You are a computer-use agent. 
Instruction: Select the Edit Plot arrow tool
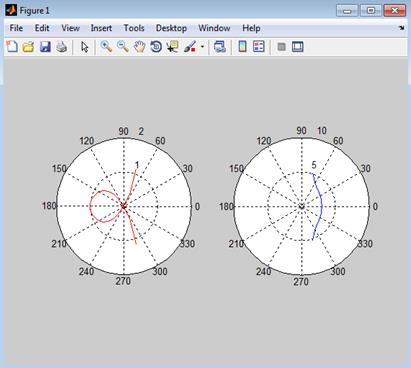point(85,47)
